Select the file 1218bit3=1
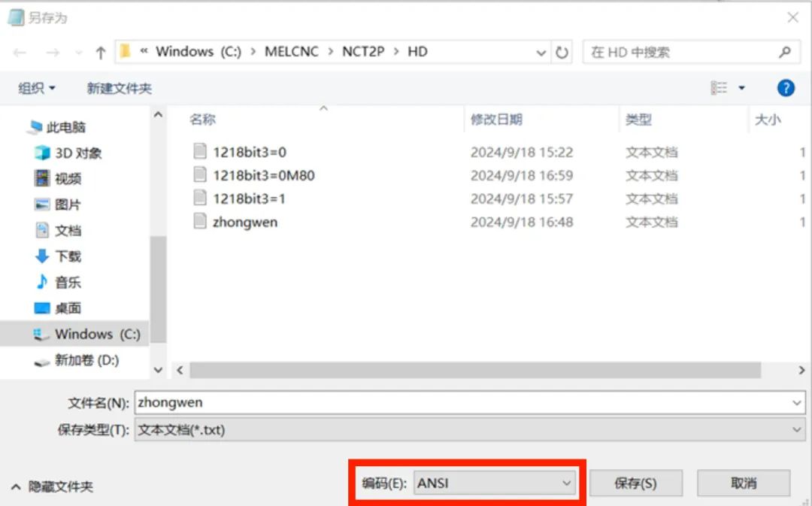The image size is (812, 506). coord(249,198)
